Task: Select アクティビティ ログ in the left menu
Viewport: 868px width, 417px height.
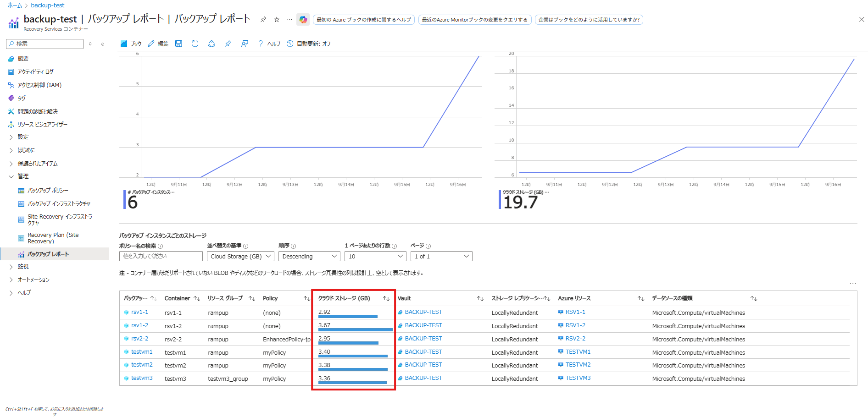Action: point(35,72)
